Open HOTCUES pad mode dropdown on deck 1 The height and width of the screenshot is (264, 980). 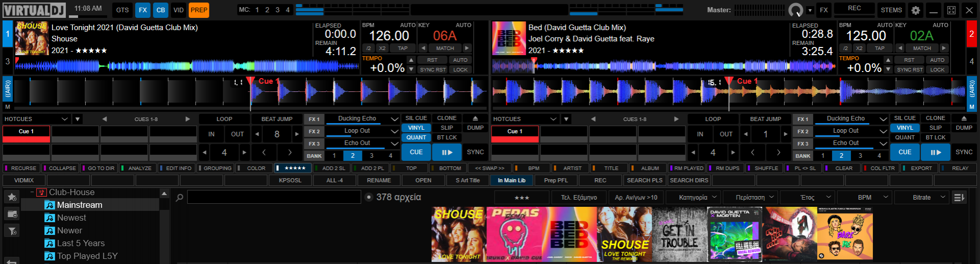tap(36, 119)
